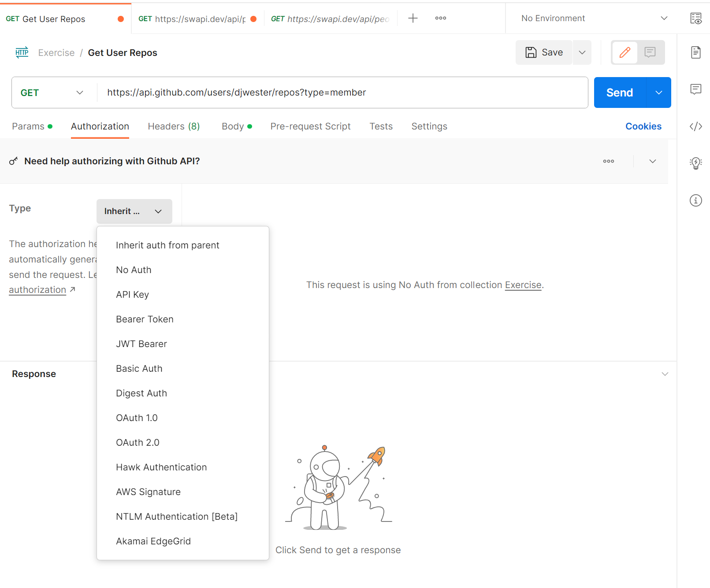This screenshot has height=588, width=710.
Task: Open the request Info panel
Action: click(x=695, y=200)
